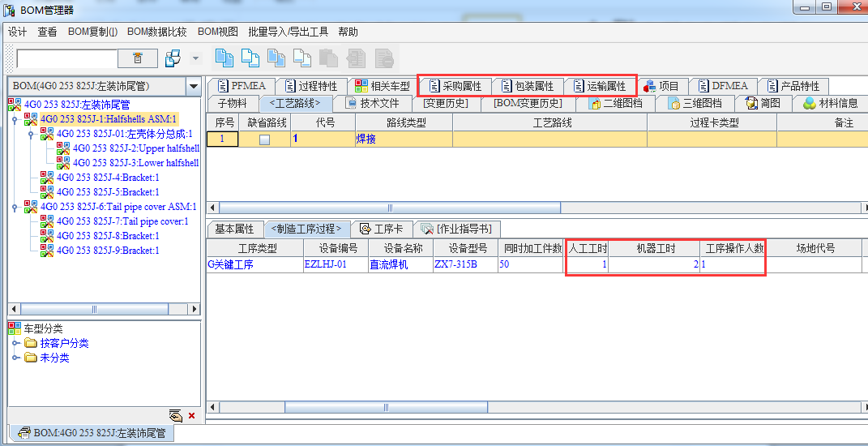The width and height of the screenshot is (868, 446).
Task: Collapse the 左壳体分总成:1 tree node
Action: [32, 134]
